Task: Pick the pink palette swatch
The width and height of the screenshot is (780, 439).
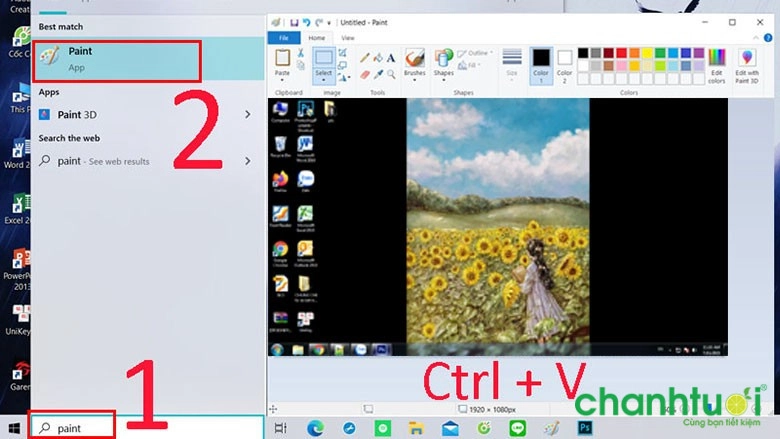Action: click(621, 66)
